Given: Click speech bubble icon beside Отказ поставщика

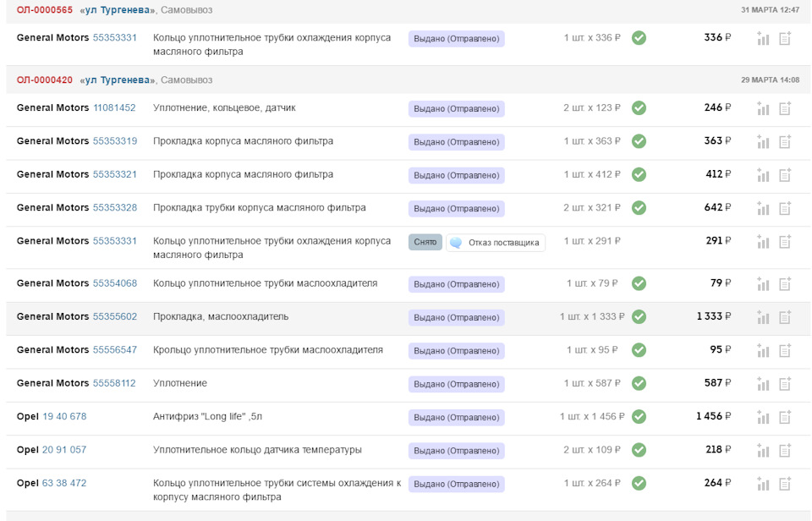Looking at the screenshot, I should [x=456, y=241].
